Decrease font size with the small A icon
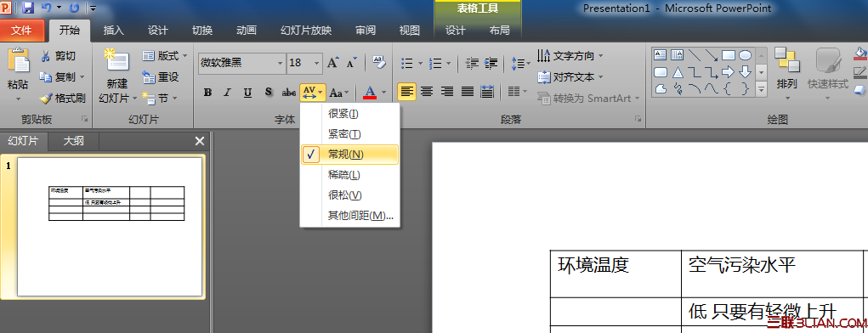The image size is (868, 333). click(352, 62)
